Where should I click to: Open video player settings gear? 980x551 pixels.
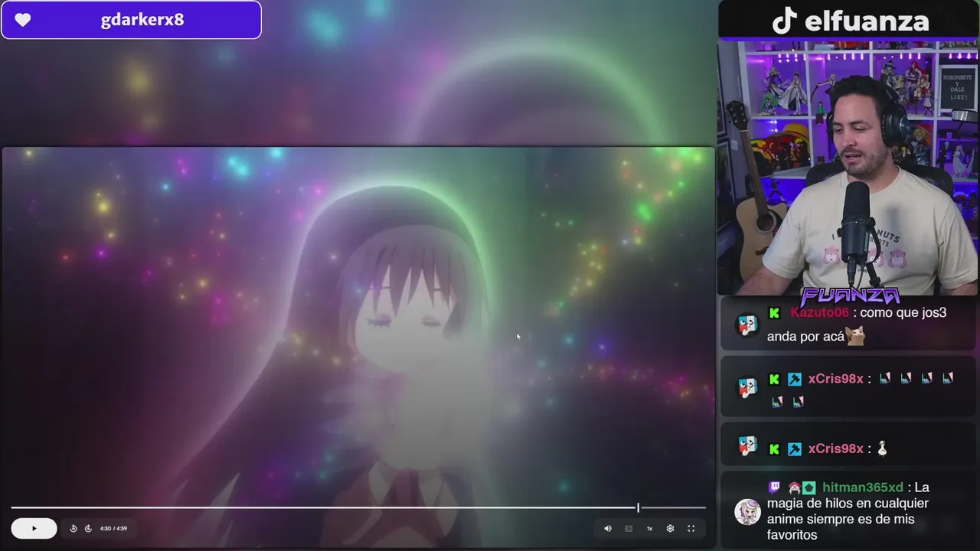(x=670, y=528)
